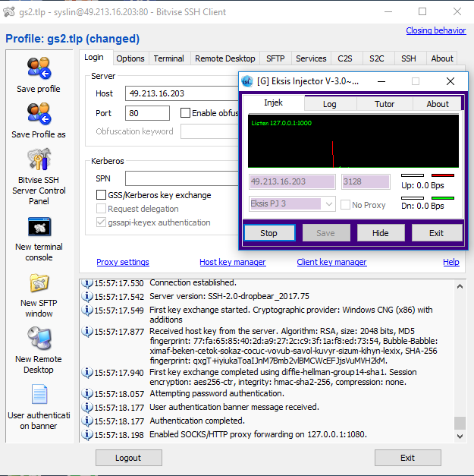Viewport: 474px width, 476px height.
Task: Click the Save profile icon
Action: click(x=39, y=68)
